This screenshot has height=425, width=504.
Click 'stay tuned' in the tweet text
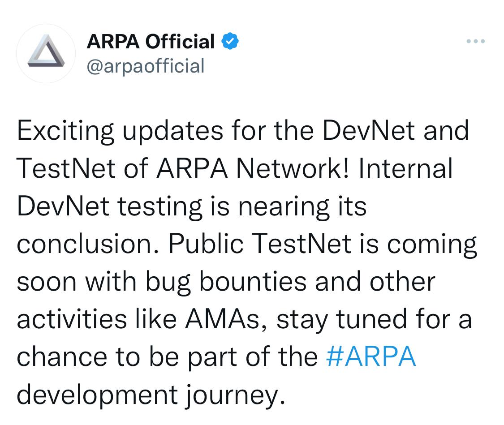(x=342, y=320)
